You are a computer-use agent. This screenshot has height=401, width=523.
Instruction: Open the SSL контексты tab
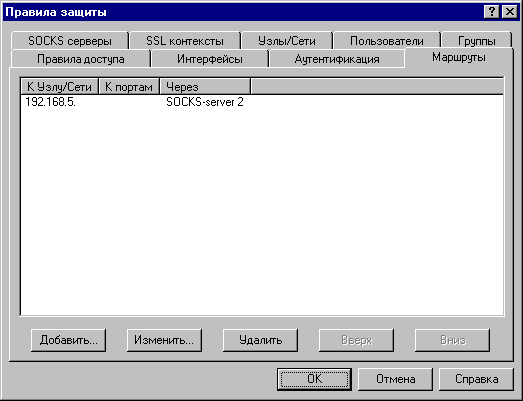click(x=185, y=41)
